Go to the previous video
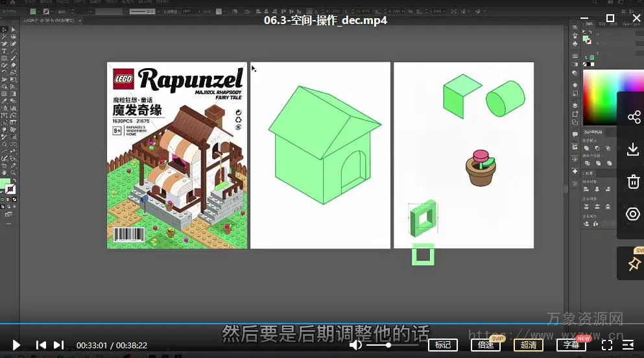Screen dimensions: 644x358 coord(41,345)
